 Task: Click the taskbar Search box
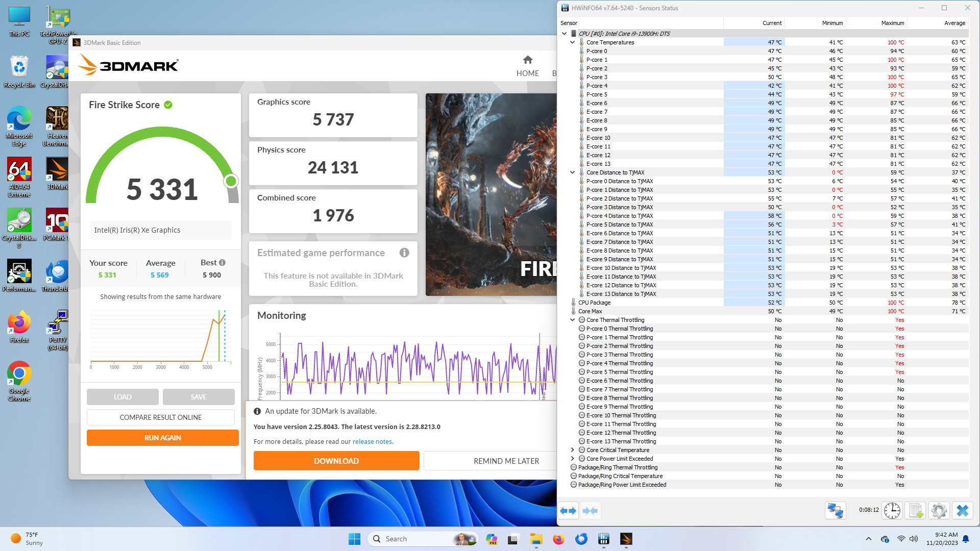tap(423, 539)
